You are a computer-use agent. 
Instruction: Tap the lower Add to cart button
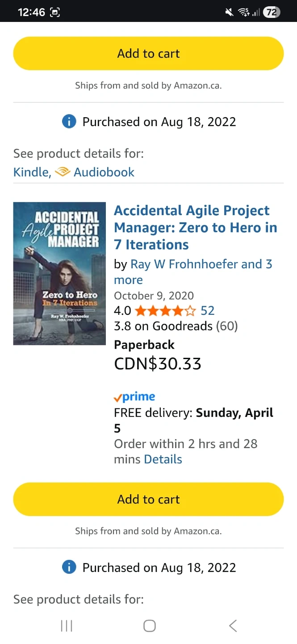pos(148,499)
